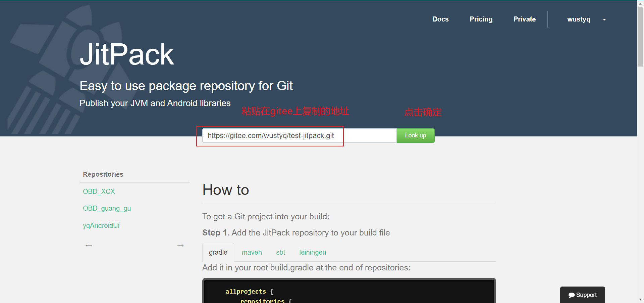Click the right repositories pagination arrow
Viewport: 644px width, 303px height.
point(180,245)
